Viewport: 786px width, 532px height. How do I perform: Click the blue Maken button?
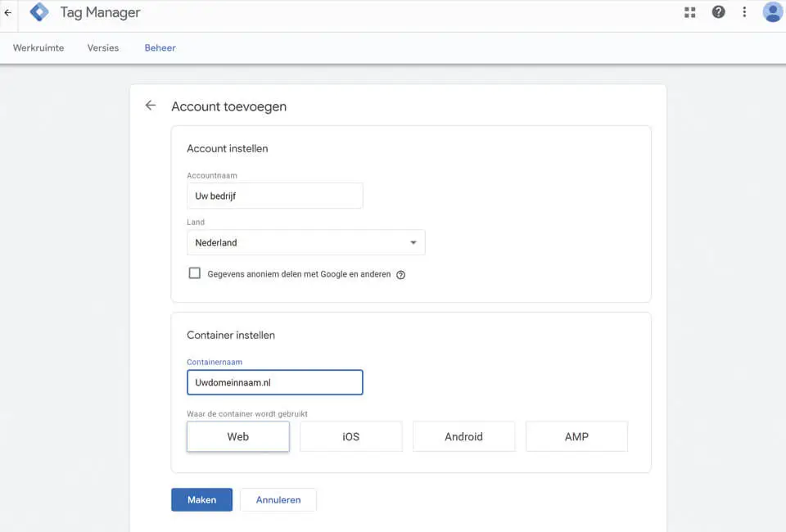click(201, 500)
